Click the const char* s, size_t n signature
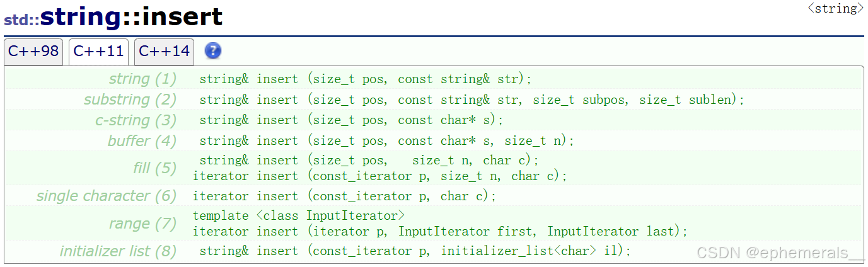 (386, 141)
